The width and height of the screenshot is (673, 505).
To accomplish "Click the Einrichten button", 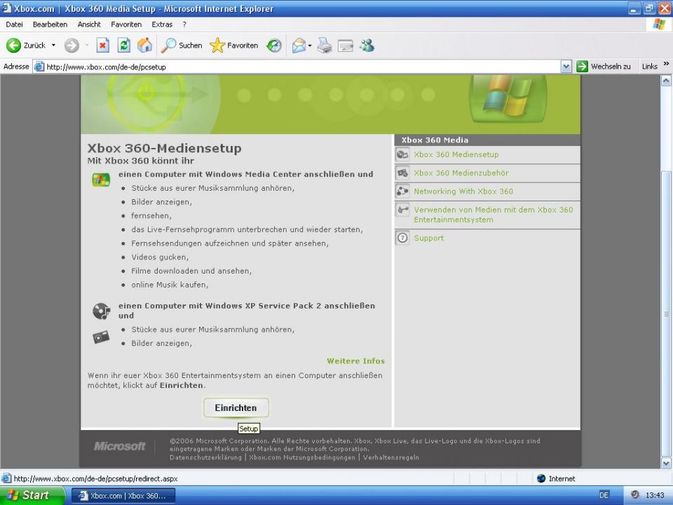I will pos(236,408).
